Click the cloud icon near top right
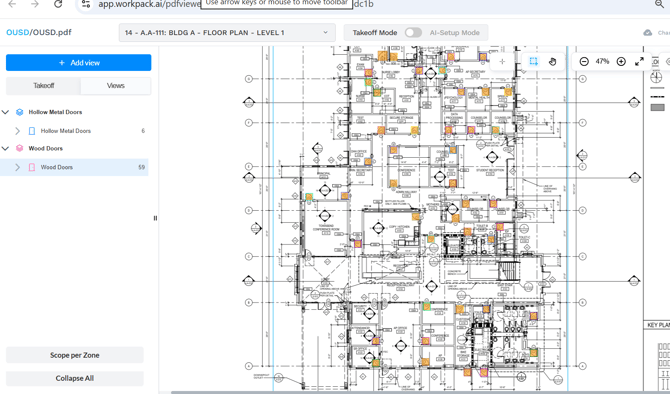Screen dimensions: 670x394 648,32
